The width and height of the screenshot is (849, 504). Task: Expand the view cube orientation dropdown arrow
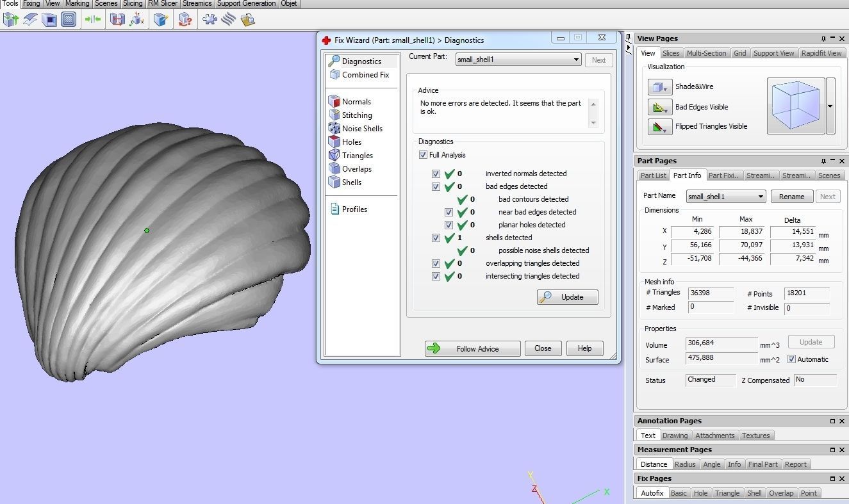point(830,106)
